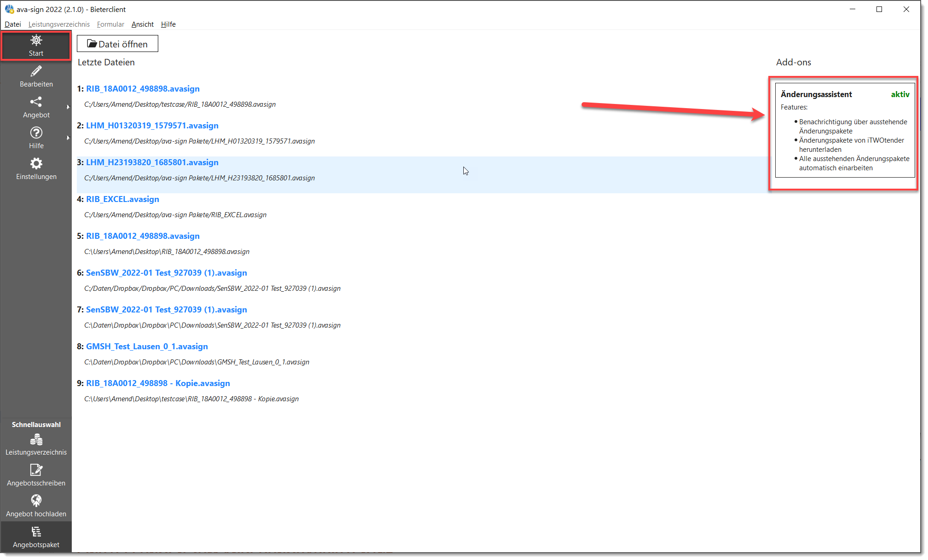Open Einstellungen gear icon
928x560 pixels.
36,163
